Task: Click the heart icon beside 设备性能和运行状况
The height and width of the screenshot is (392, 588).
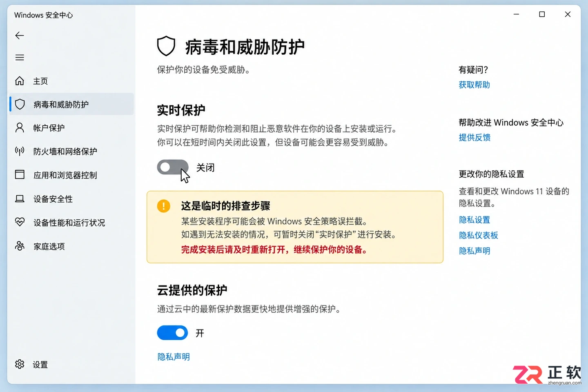Action: 20,222
